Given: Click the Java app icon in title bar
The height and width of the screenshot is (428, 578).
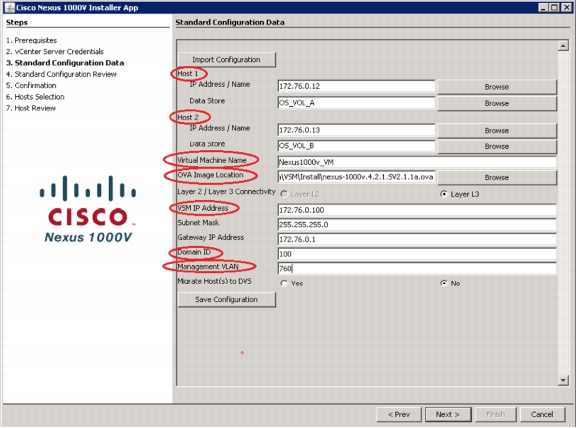Looking at the screenshot, I should 10,7.
